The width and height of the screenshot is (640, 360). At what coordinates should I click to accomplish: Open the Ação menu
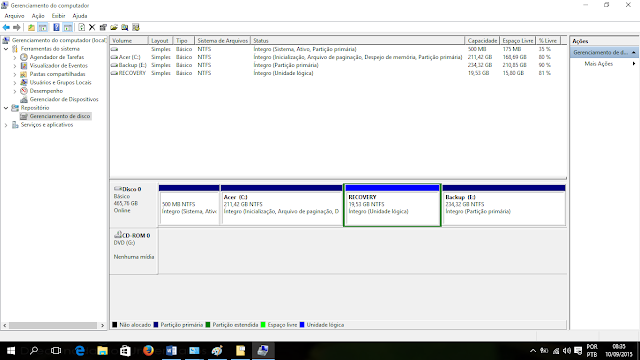(x=38, y=16)
